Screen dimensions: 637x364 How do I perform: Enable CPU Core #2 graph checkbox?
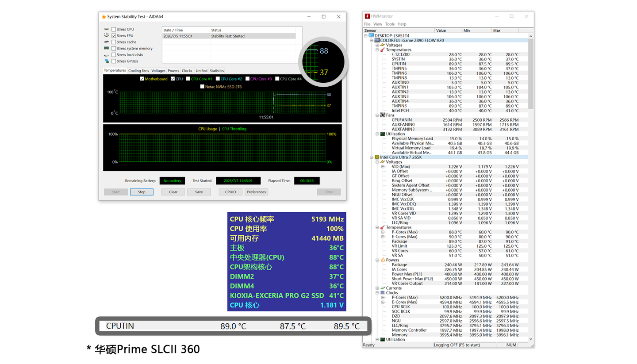pyautogui.click(x=218, y=79)
